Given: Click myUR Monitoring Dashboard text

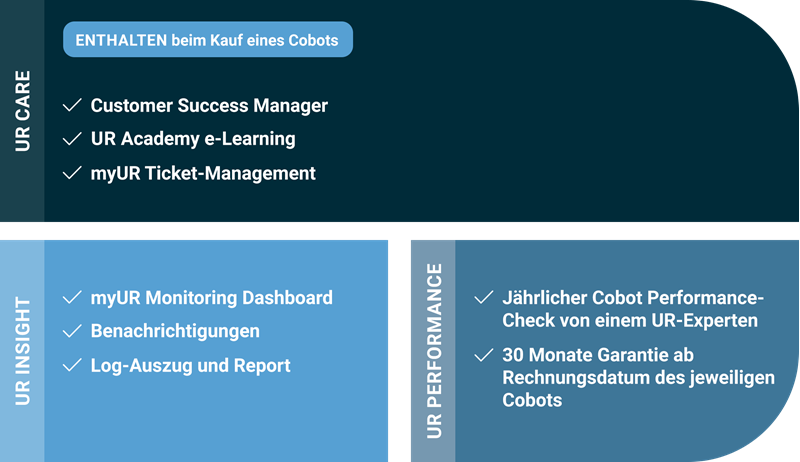Looking at the screenshot, I should pos(211,298).
